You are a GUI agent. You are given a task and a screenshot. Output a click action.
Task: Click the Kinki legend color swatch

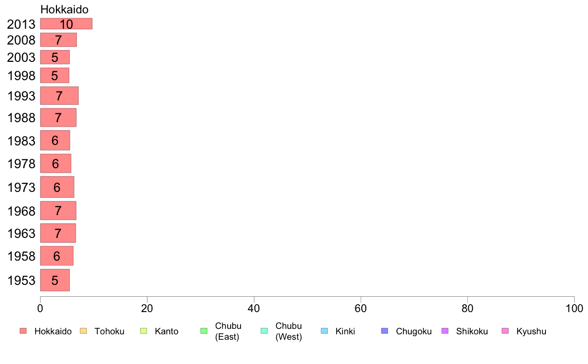pyautogui.click(x=324, y=331)
